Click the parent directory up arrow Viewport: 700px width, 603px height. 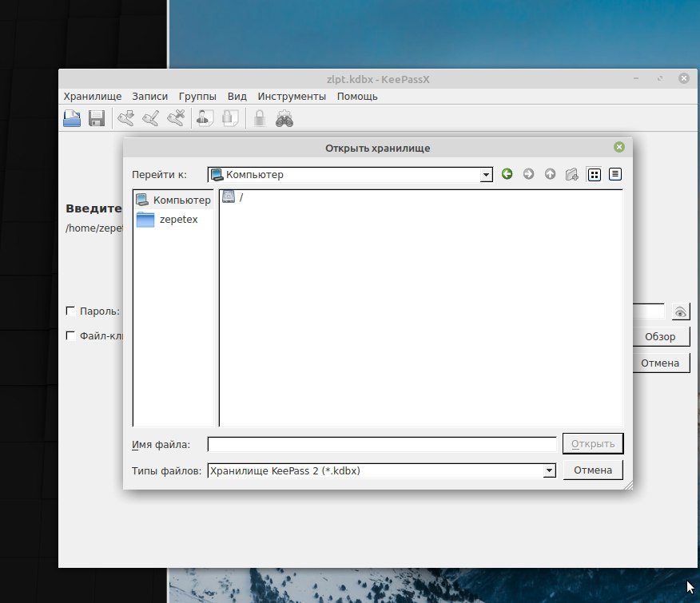(550, 174)
